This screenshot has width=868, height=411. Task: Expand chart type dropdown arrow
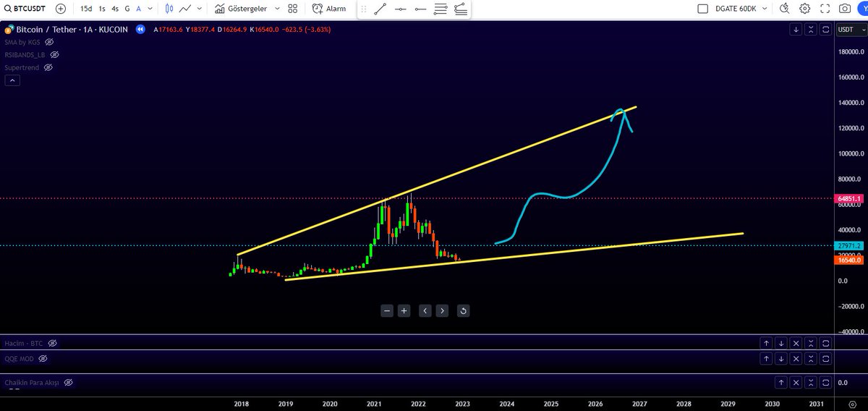coord(200,9)
